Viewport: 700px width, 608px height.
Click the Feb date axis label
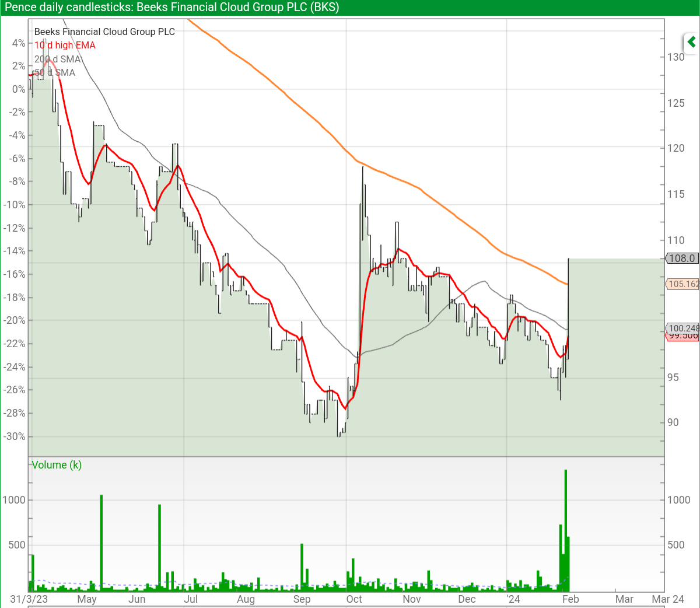pos(570,599)
